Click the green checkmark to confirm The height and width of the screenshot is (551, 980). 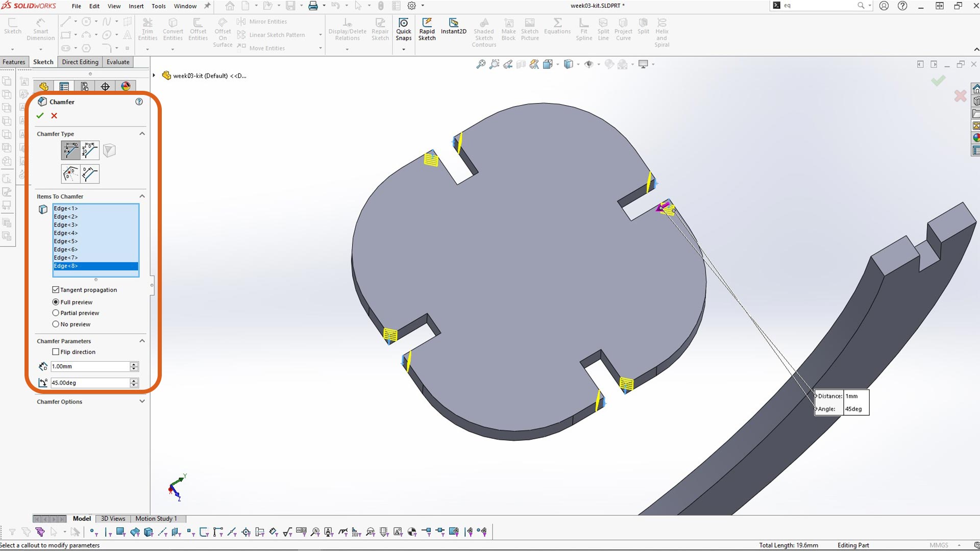click(40, 116)
